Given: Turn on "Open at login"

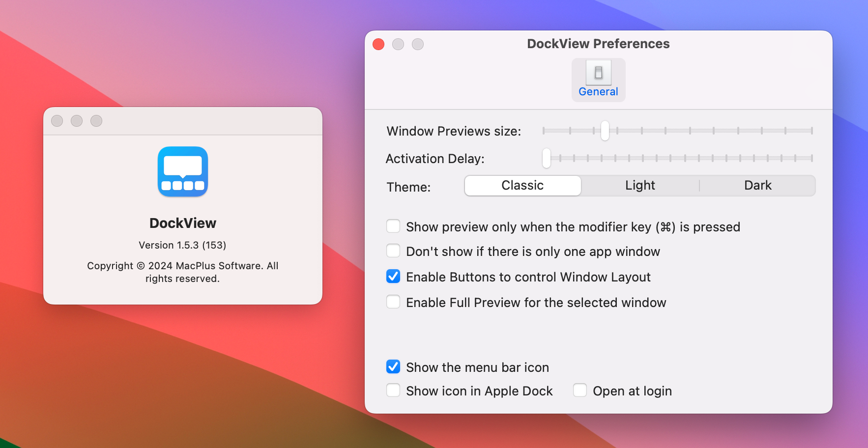Looking at the screenshot, I should point(579,391).
